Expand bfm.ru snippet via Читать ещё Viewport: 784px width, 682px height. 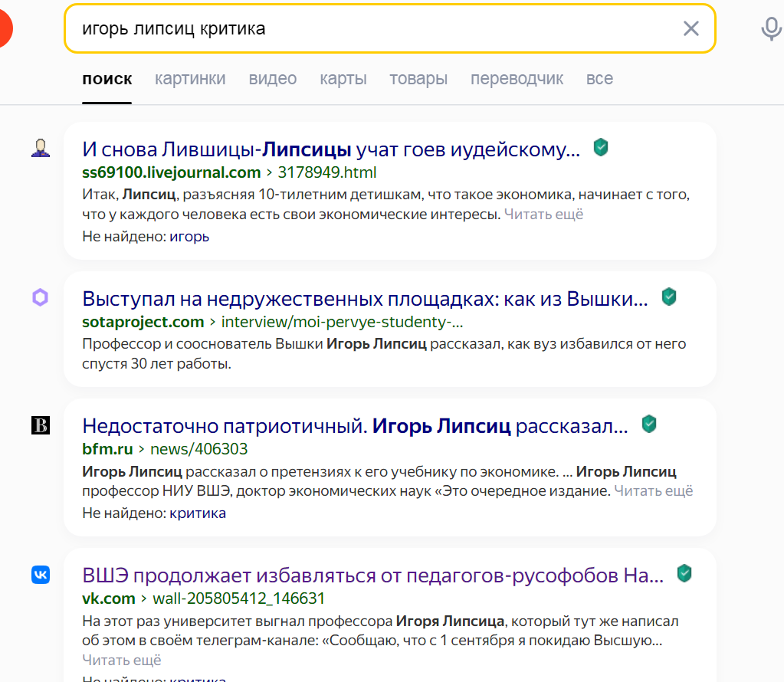pos(653,491)
